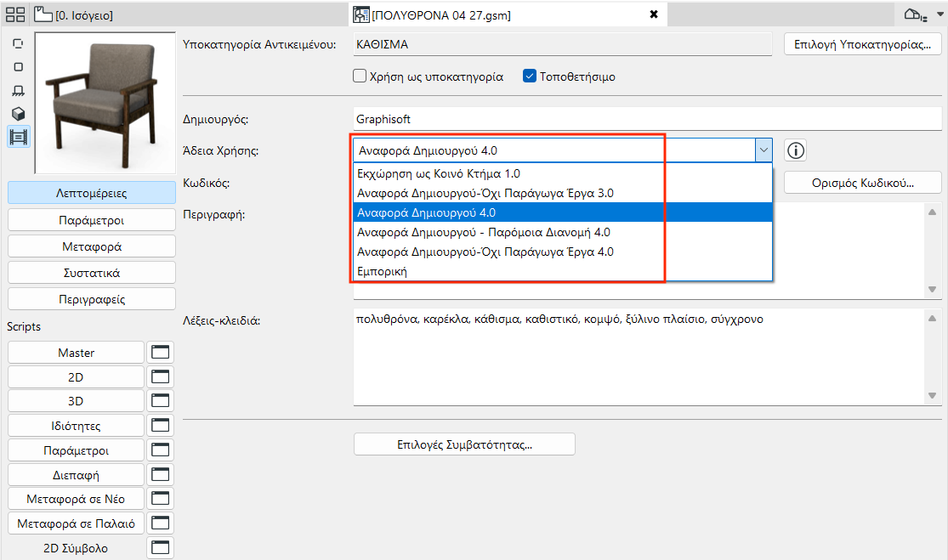This screenshot has width=948, height=560.
Task: Click the cloud building icon in top bar
Action: [915, 15]
